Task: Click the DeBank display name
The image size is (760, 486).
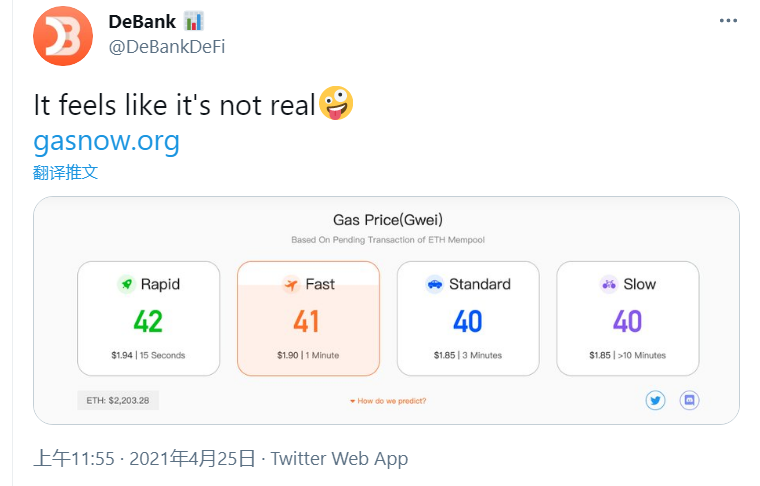Action: 142,22
